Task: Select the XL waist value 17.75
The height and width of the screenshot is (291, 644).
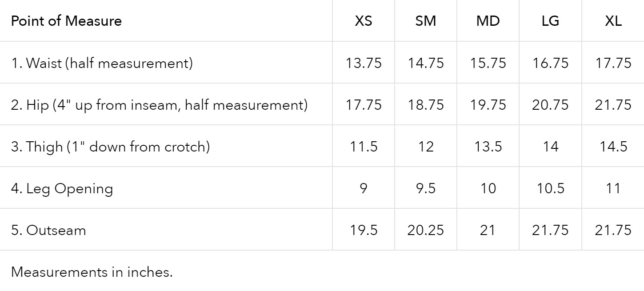Action: (x=613, y=63)
